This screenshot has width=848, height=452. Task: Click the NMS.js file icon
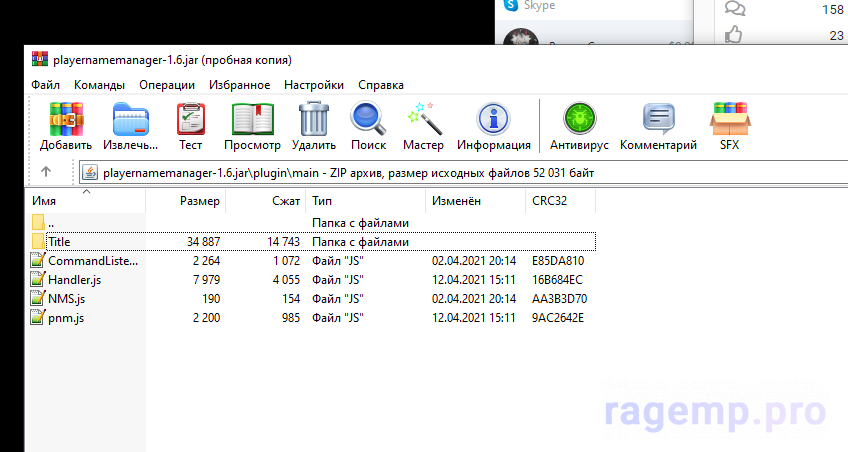(x=38, y=298)
